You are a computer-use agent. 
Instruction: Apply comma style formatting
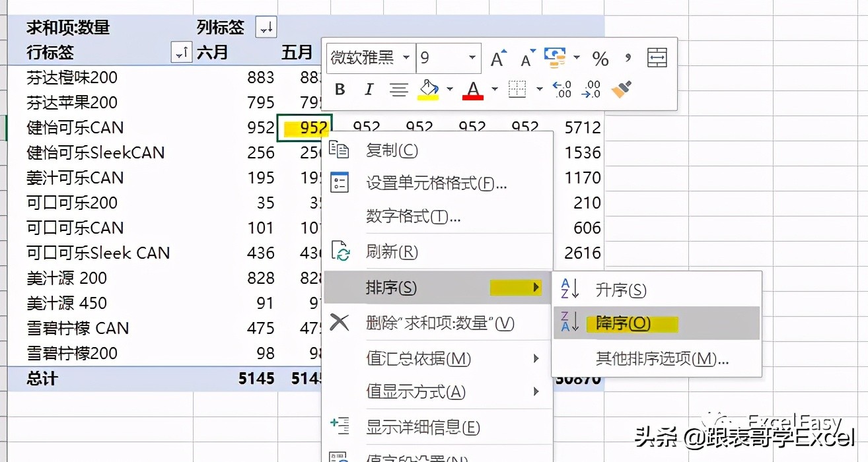click(628, 58)
